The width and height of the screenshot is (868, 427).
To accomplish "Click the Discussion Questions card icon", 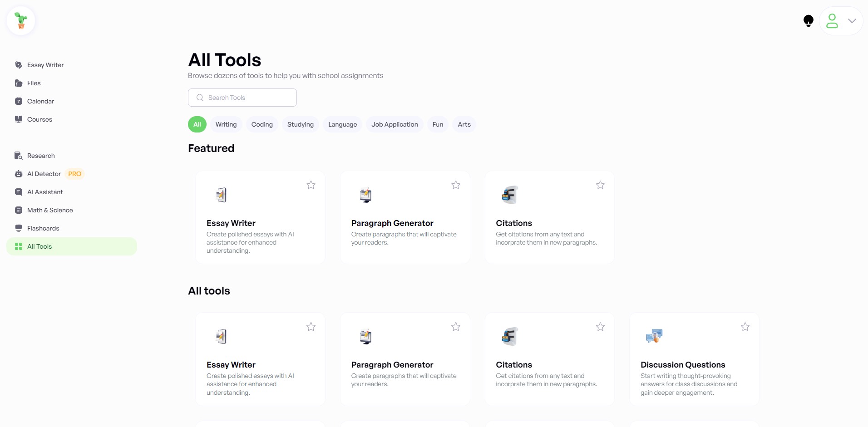I will 654,336.
